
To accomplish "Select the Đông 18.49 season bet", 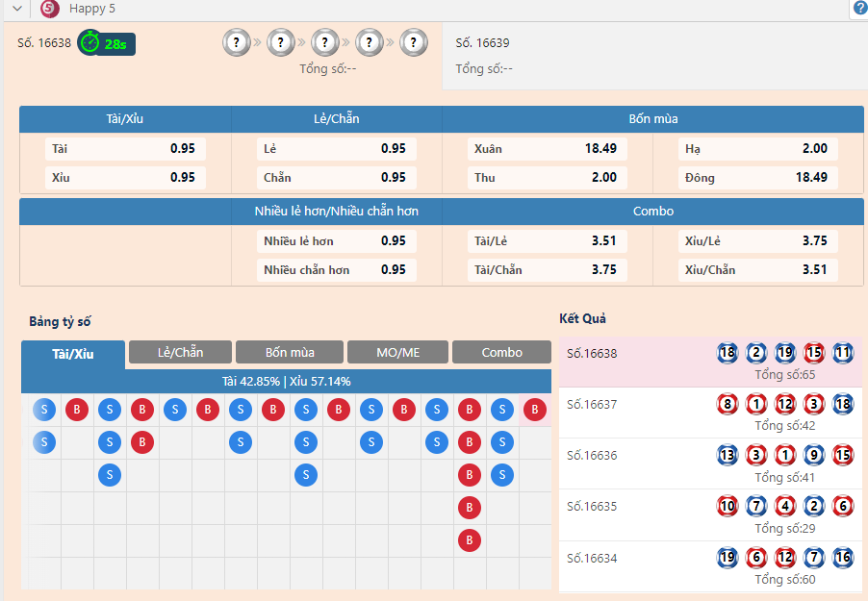I will pyautogui.click(x=757, y=177).
